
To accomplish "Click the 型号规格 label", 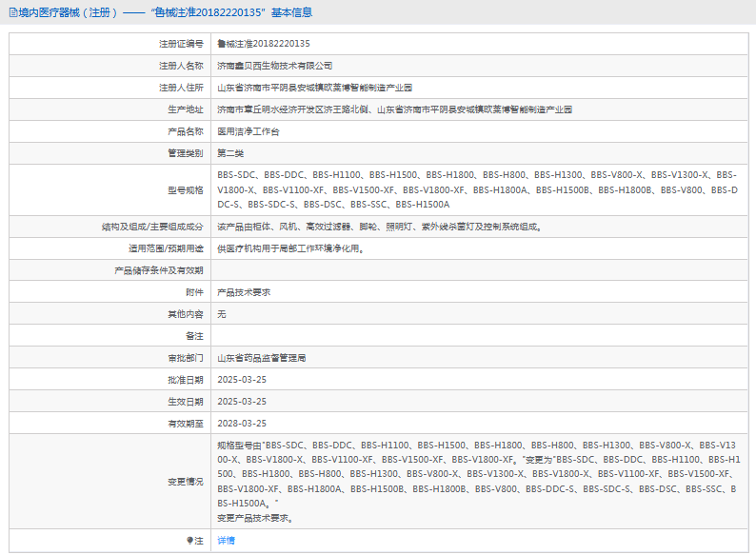I will [x=186, y=190].
